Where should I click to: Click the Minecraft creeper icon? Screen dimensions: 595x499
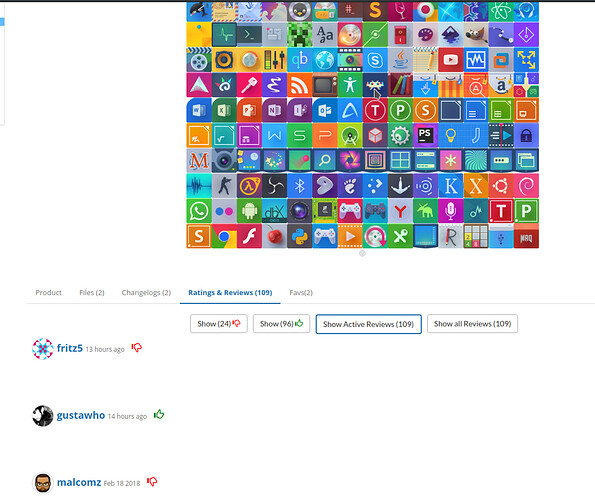pyautogui.click(x=299, y=35)
